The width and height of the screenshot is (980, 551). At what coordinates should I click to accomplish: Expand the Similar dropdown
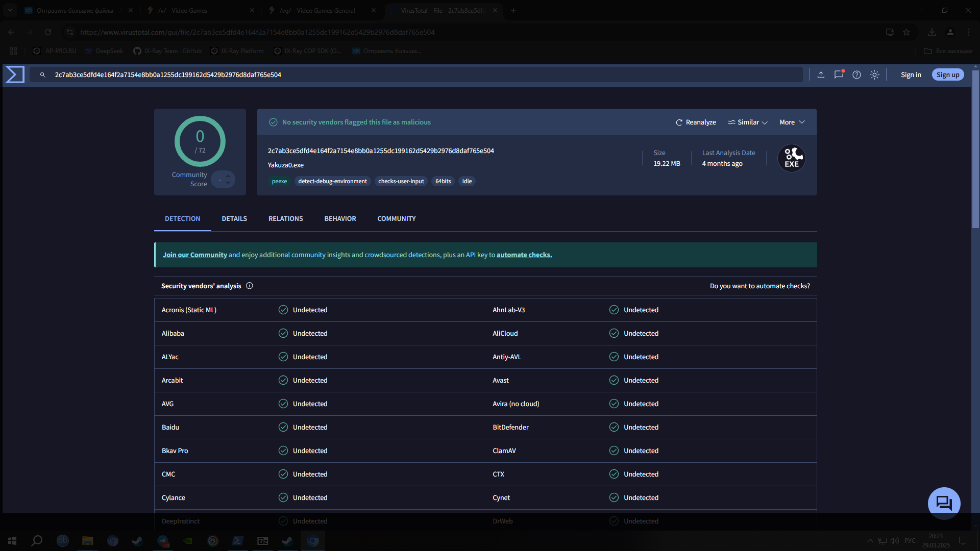[748, 122]
